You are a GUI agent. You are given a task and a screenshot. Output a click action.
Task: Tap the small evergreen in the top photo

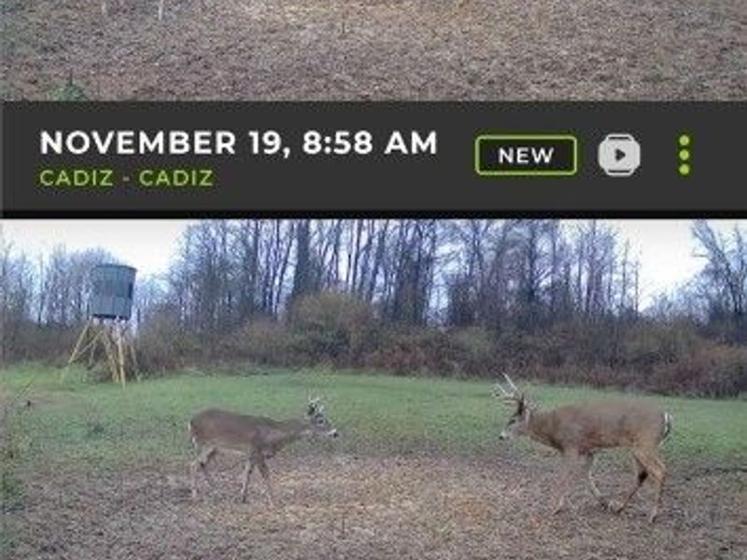point(69,91)
